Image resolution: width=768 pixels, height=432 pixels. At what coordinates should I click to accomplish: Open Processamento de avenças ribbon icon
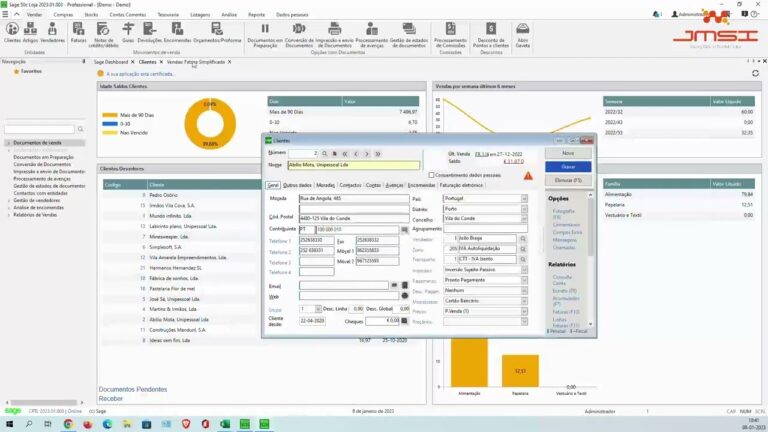[x=372, y=34]
